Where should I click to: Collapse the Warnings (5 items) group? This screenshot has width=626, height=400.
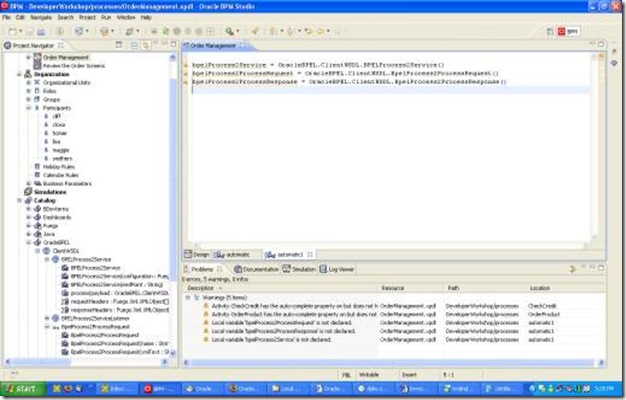(188, 297)
